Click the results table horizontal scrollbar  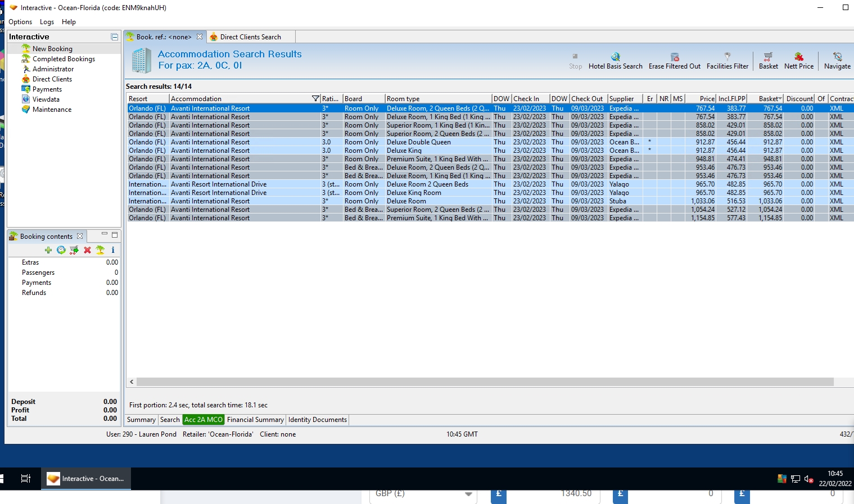(485, 382)
